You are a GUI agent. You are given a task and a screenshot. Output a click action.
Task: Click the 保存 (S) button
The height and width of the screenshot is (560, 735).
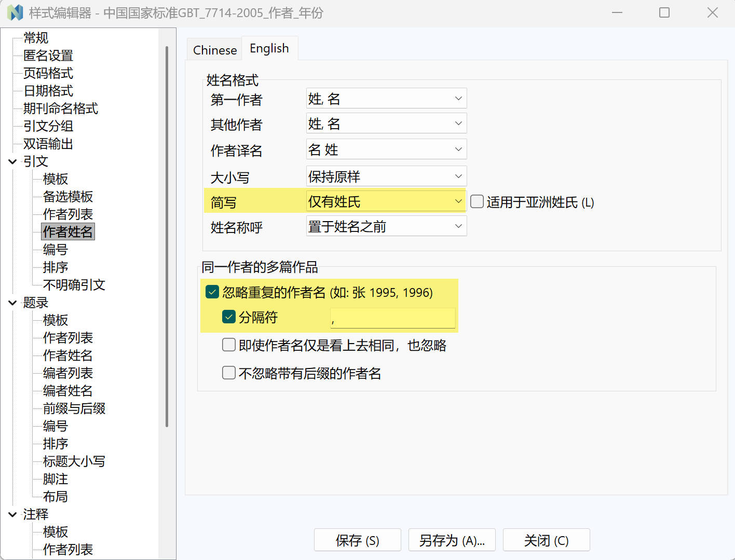357,540
